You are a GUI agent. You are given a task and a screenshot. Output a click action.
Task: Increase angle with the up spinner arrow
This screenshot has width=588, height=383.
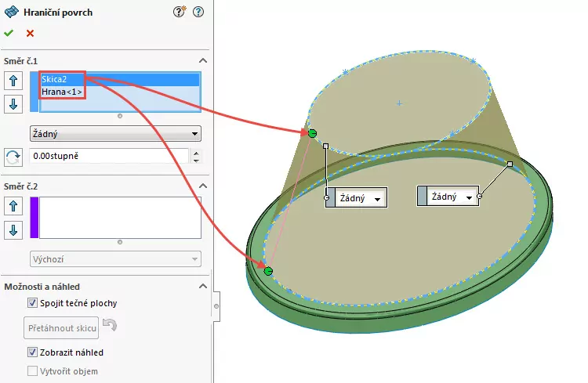click(196, 153)
